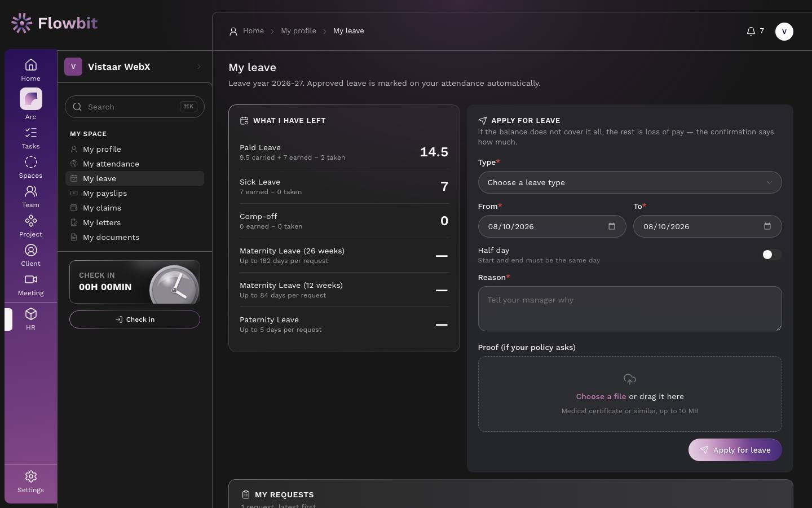This screenshot has width=812, height=508.
Task: Click the Choose a file link
Action: pyautogui.click(x=601, y=396)
